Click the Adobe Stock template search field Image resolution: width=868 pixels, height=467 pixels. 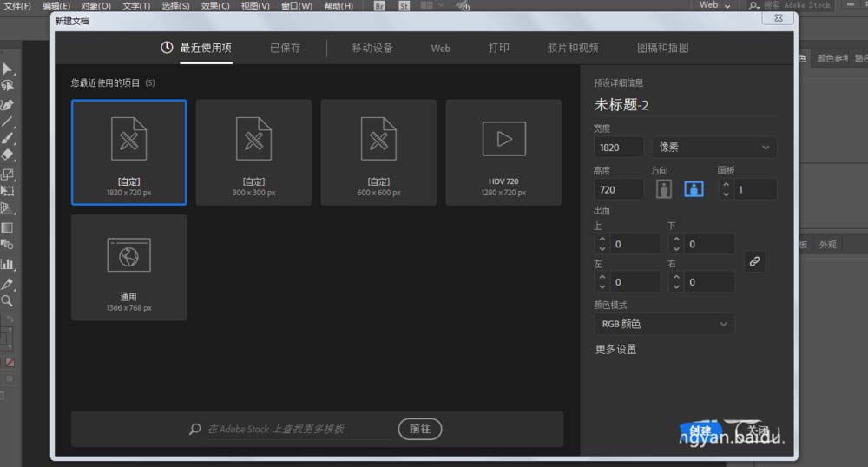[x=299, y=429]
